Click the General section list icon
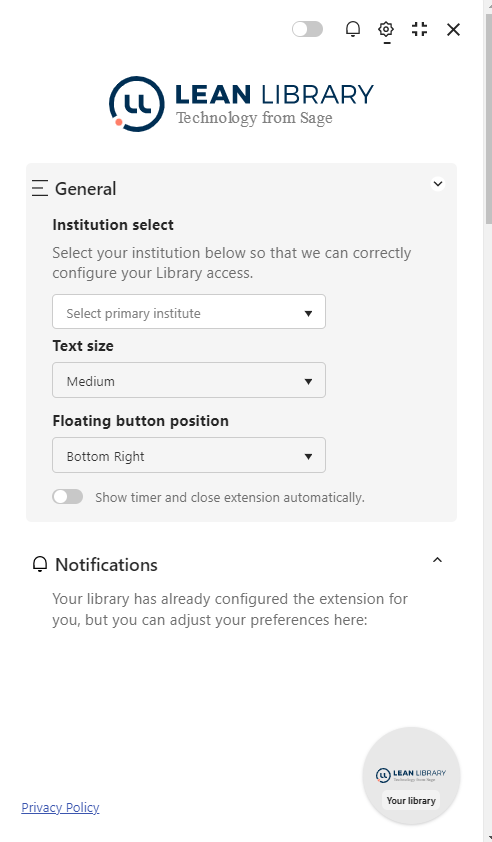Image resolution: width=492 pixels, height=842 pixels. pyautogui.click(x=40, y=188)
